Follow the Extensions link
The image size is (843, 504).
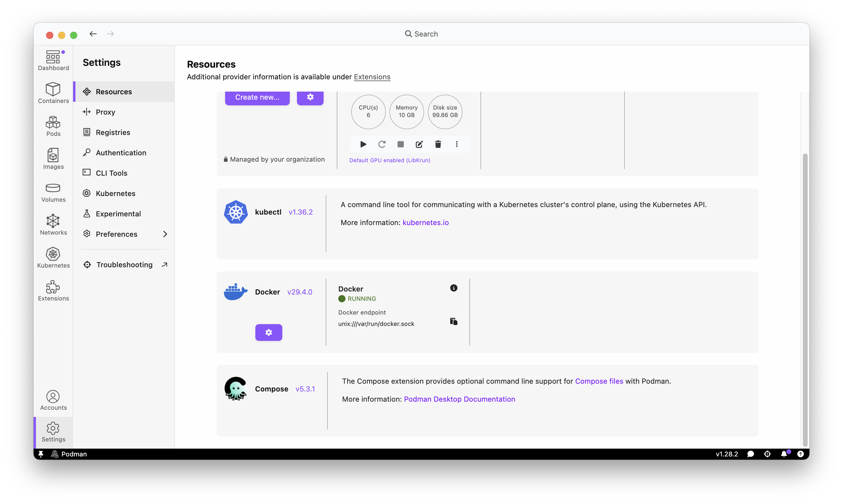[372, 77]
